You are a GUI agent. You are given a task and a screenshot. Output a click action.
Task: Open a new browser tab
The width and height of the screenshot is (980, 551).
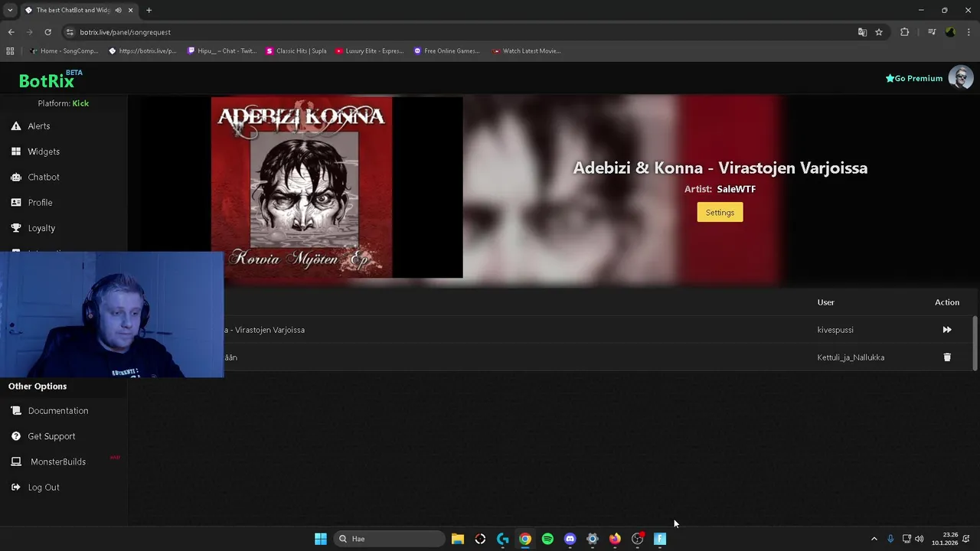[x=149, y=10]
